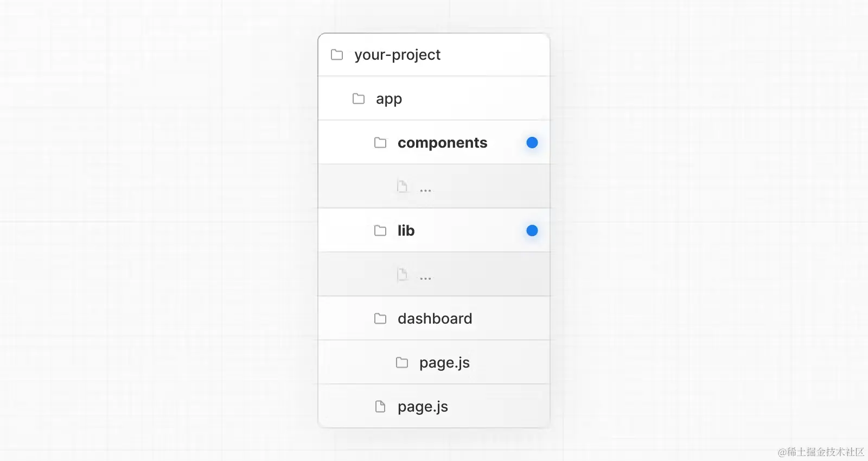
Task: Click the greyed file icon under lib
Action: pyautogui.click(x=402, y=274)
